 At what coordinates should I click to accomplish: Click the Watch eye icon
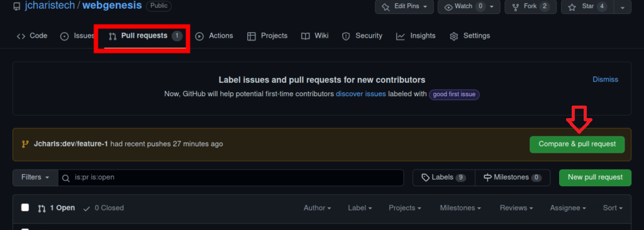click(x=448, y=7)
